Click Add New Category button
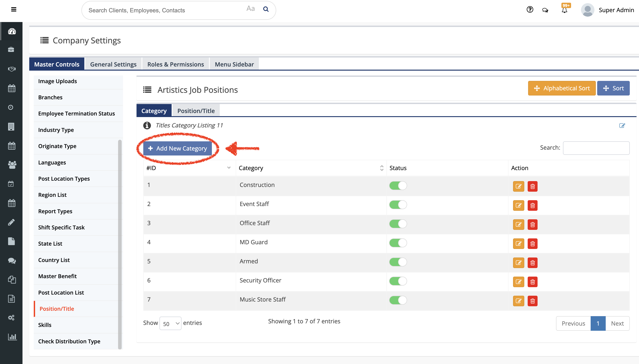 click(177, 148)
